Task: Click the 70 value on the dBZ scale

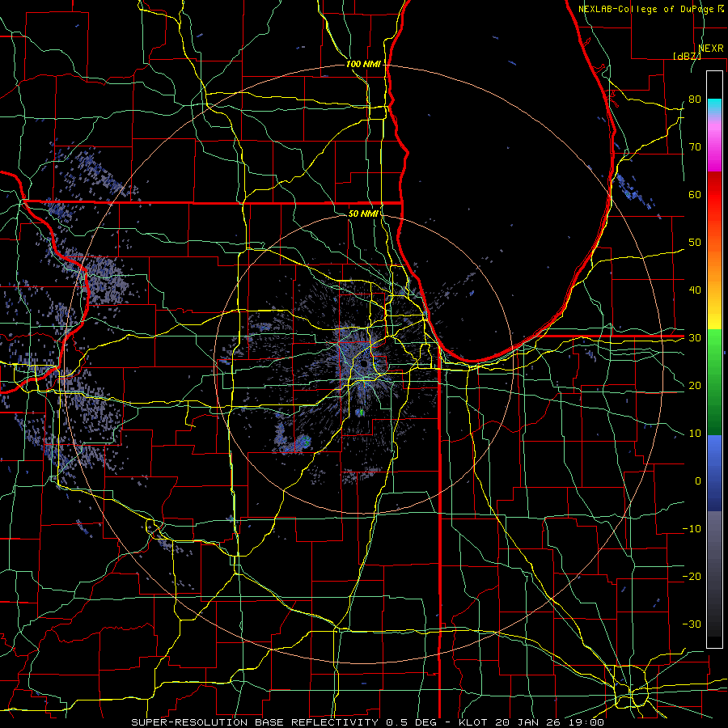Action: tap(695, 146)
